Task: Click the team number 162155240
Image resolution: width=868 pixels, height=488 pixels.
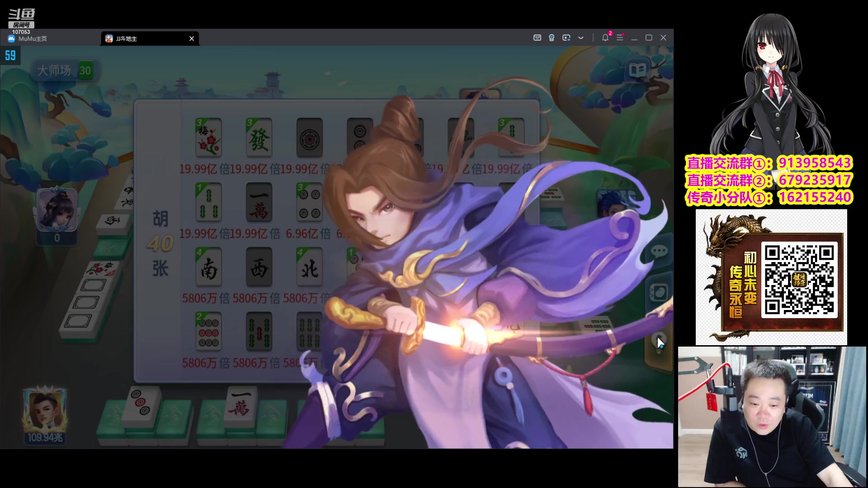Action: coord(815,197)
